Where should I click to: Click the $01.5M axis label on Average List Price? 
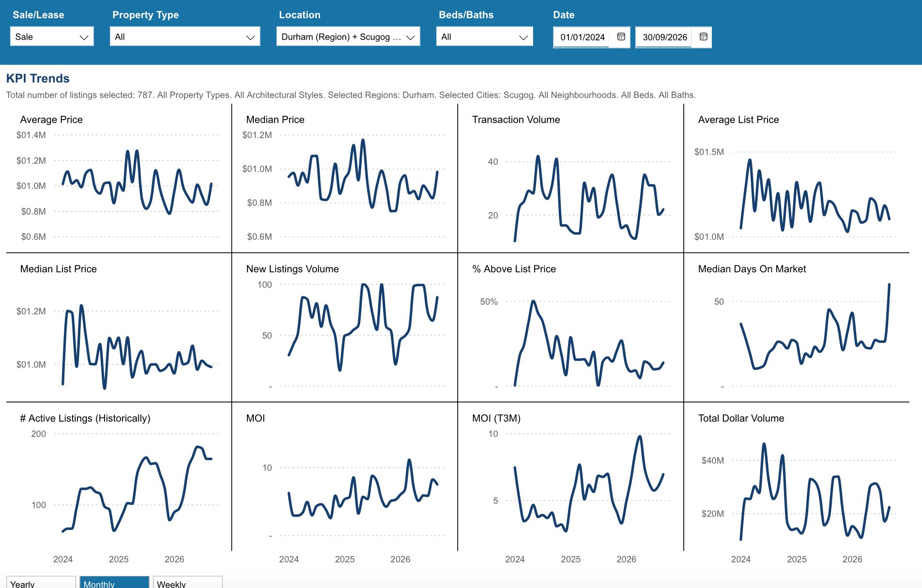(x=709, y=152)
